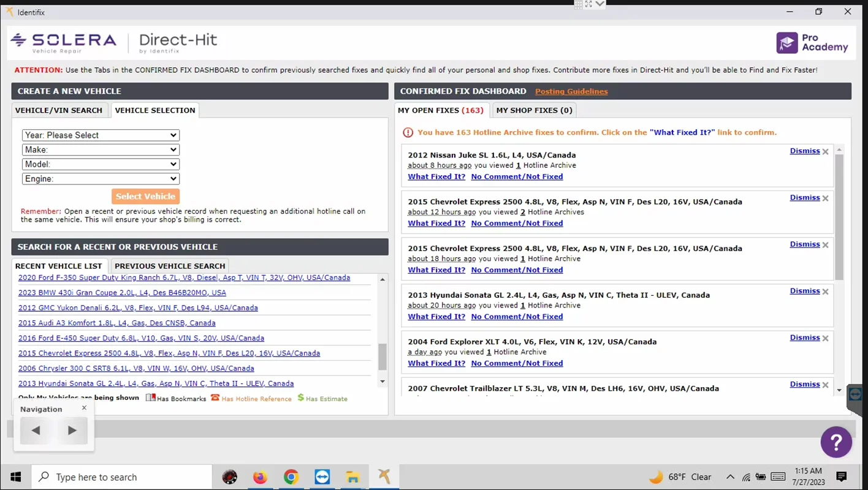The width and height of the screenshot is (868, 490).
Task: Open the Engine dropdown
Action: coord(101,179)
